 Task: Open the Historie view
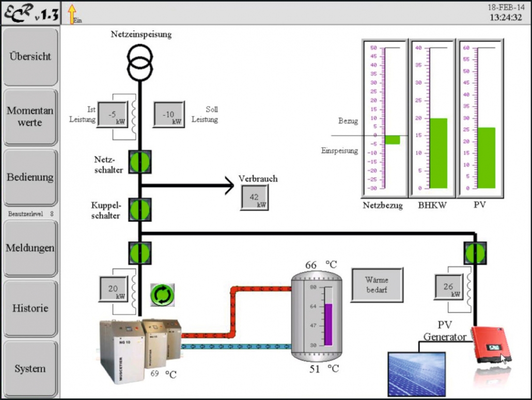(x=30, y=309)
